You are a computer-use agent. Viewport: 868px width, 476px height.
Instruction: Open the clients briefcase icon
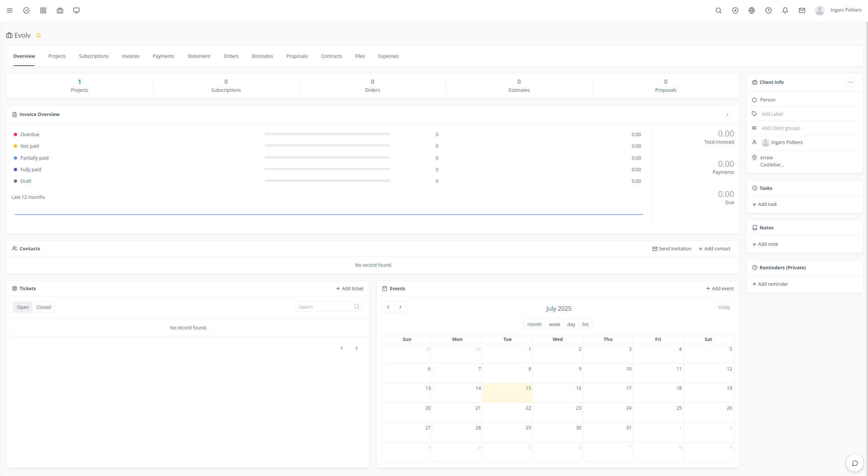pos(60,10)
